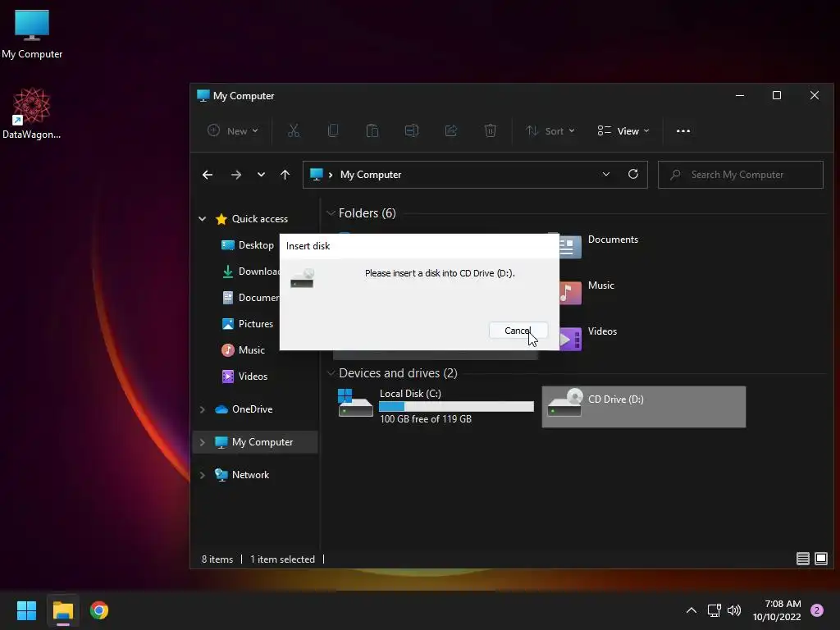Viewport: 840px width, 630px height.
Task: Select Network in navigation pane
Action: coord(242,475)
